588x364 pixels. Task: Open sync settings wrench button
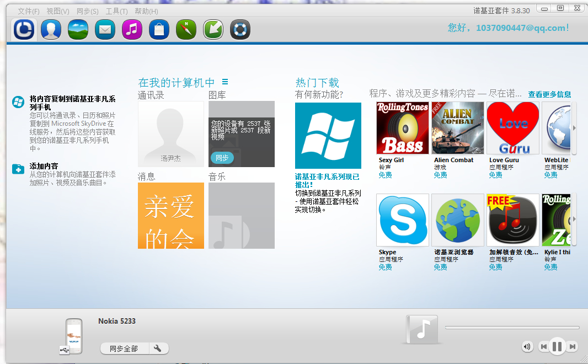click(x=158, y=349)
